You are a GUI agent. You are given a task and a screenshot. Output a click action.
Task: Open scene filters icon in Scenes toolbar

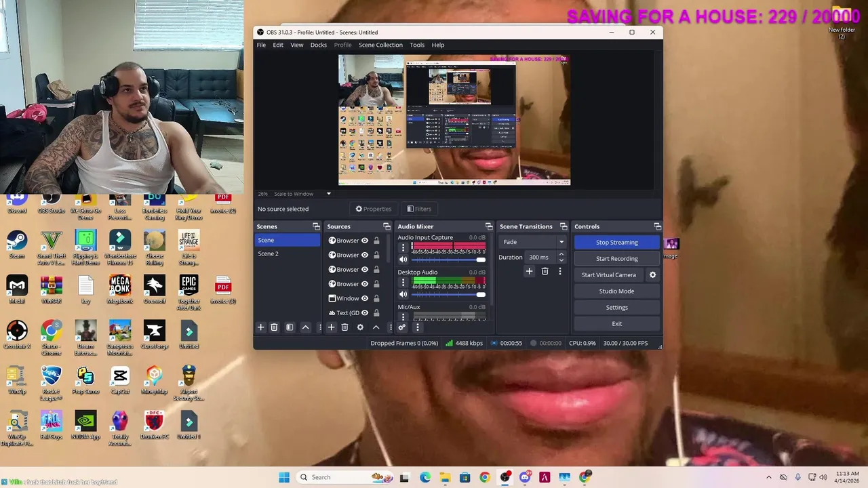tap(290, 327)
